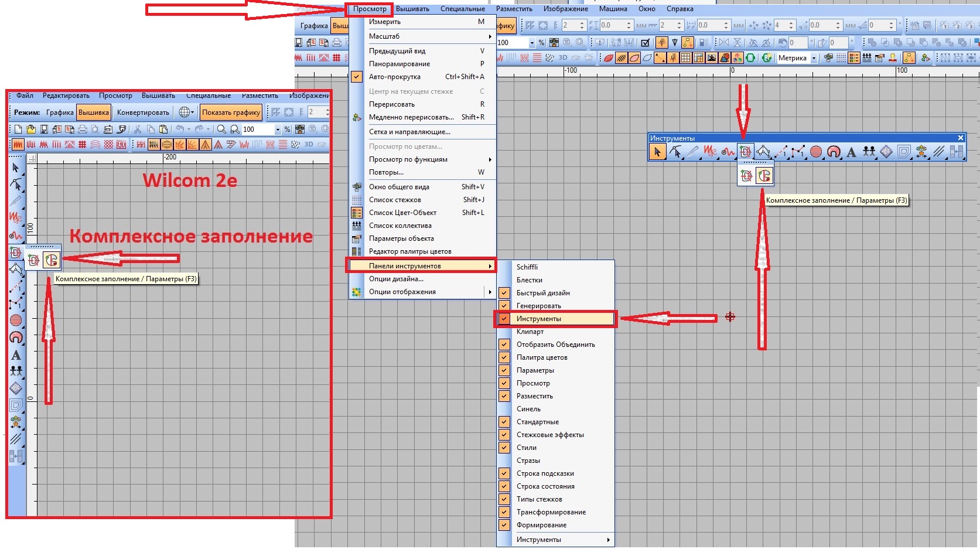The height and width of the screenshot is (549, 980).
Task: Choose Список стежков menu entry
Action: pos(422,200)
